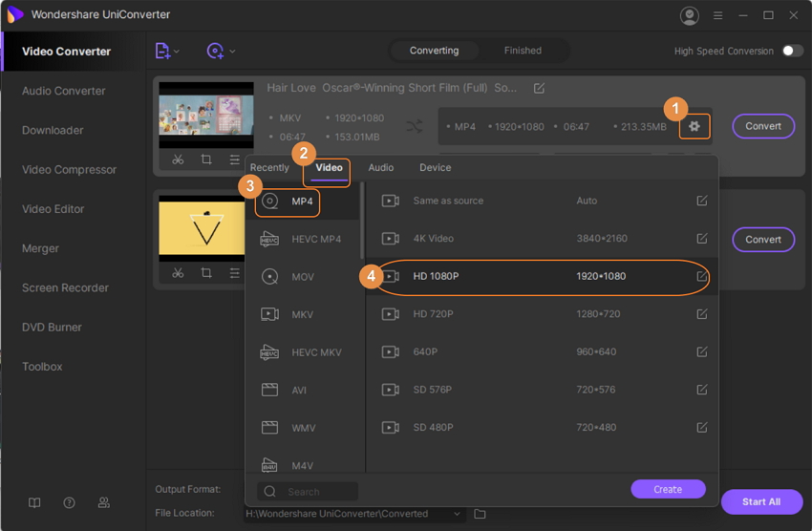812x531 pixels.
Task: Choose HD 1080P resolution preset
Action: tap(542, 276)
